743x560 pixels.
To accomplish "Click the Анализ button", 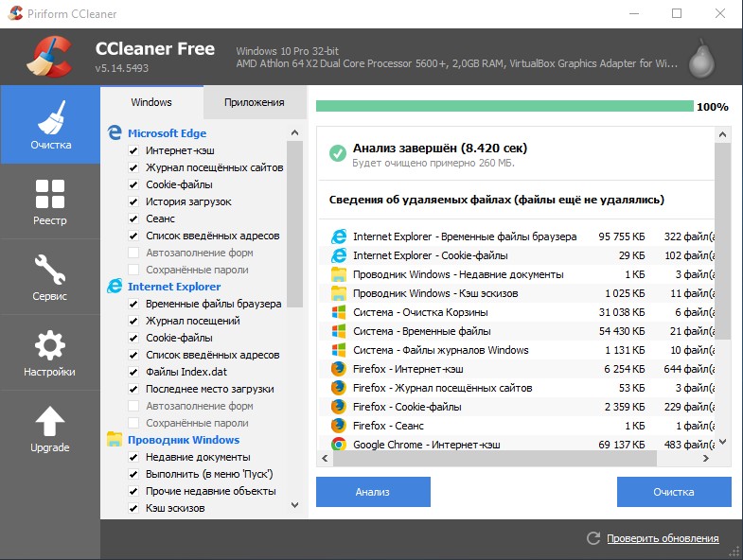I will tap(374, 492).
